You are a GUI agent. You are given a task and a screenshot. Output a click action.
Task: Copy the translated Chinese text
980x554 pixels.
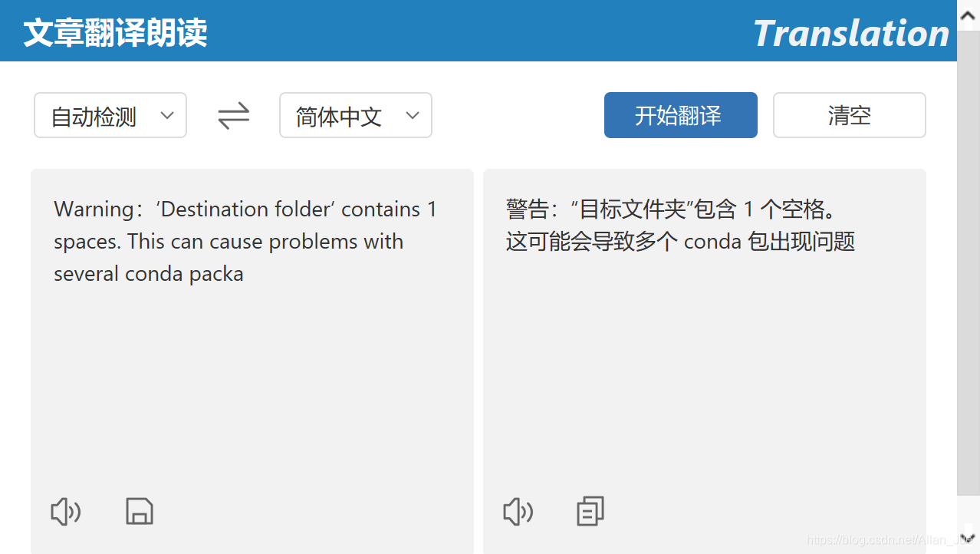point(590,511)
